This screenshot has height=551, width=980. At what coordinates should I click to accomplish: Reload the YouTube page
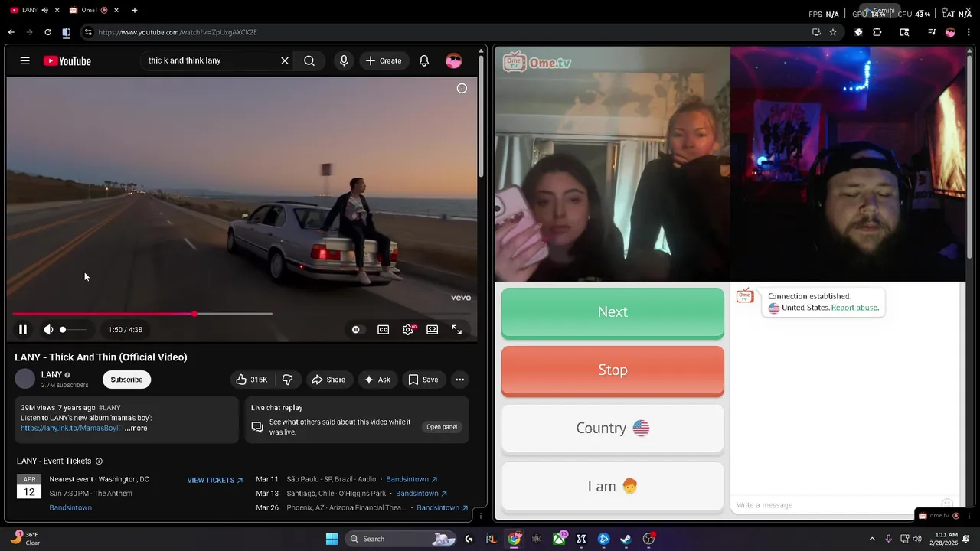pyautogui.click(x=47, y=32)
